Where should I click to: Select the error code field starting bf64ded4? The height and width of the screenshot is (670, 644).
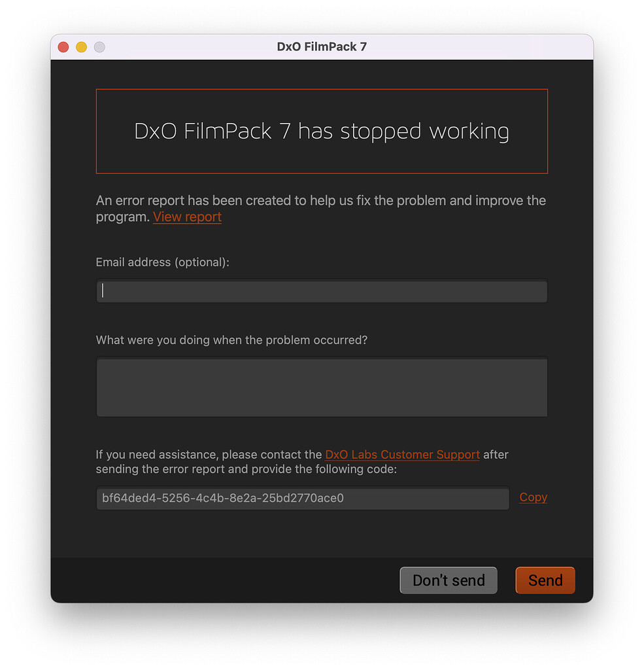[x=302, y=499]
